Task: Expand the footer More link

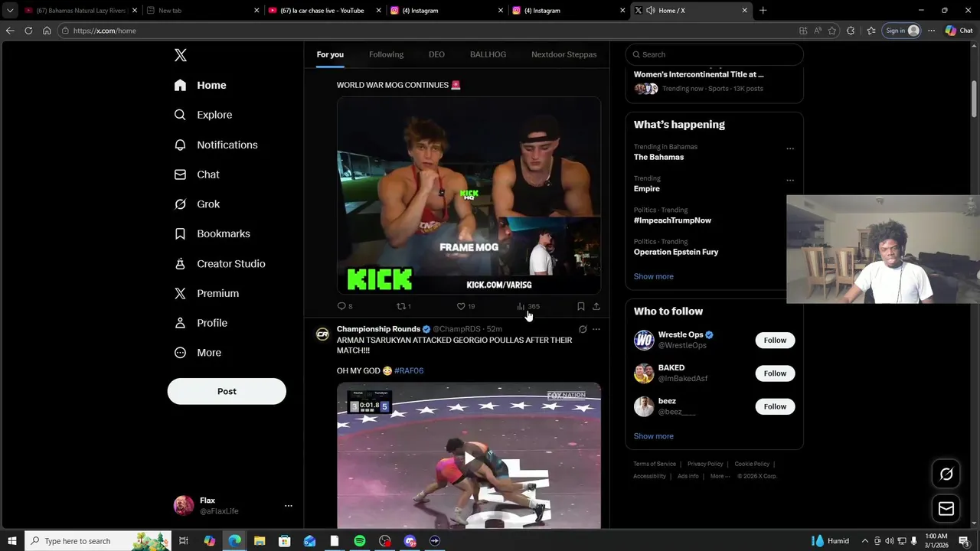Action: point(719,476)
